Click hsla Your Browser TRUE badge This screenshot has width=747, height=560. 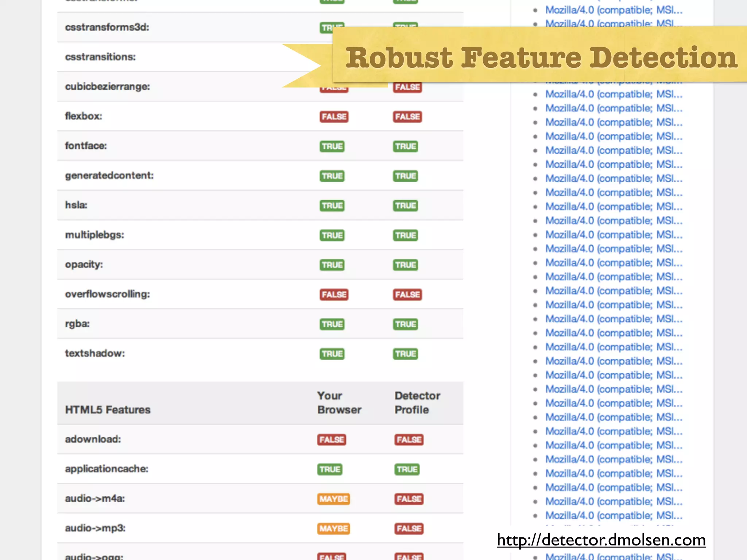coord(332,206)
